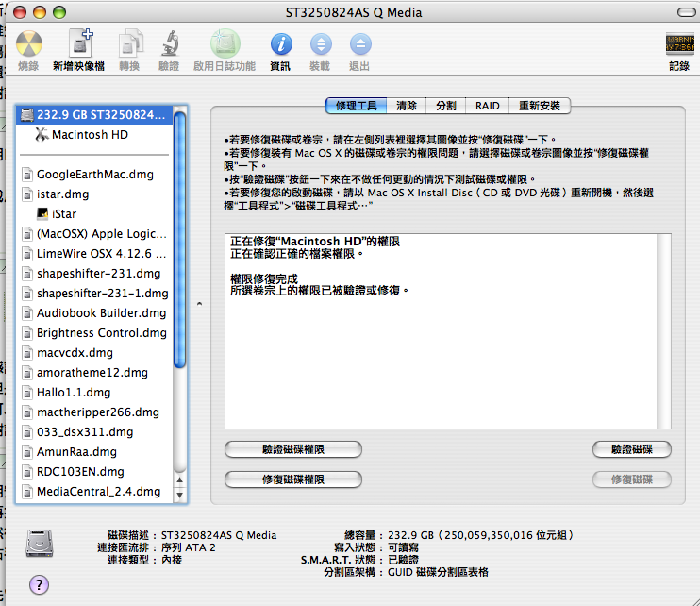The image size is (700, 606).
Task: Click Repair Disk Permissions (修復磁碟權限) button
Action: (293, 480)
